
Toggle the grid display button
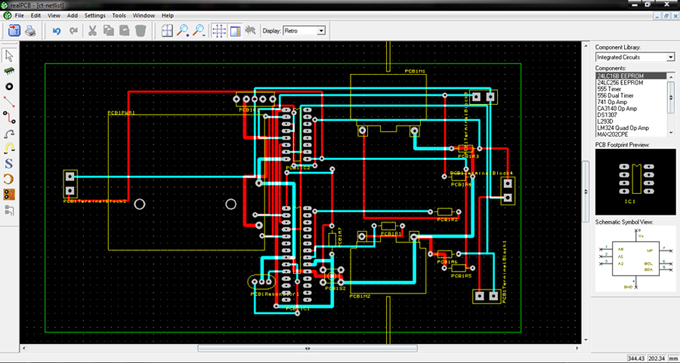[x=219, y=31]
